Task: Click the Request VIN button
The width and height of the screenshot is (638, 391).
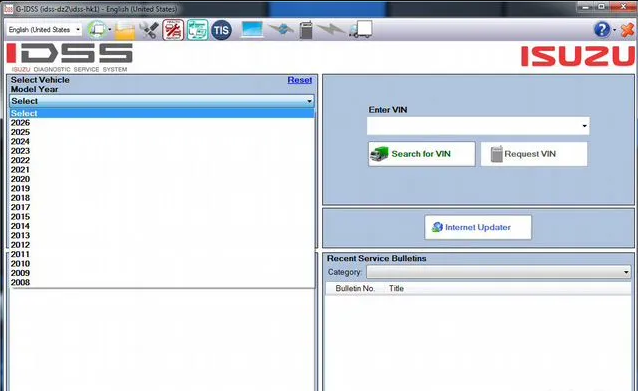Action: click(534, 154)
